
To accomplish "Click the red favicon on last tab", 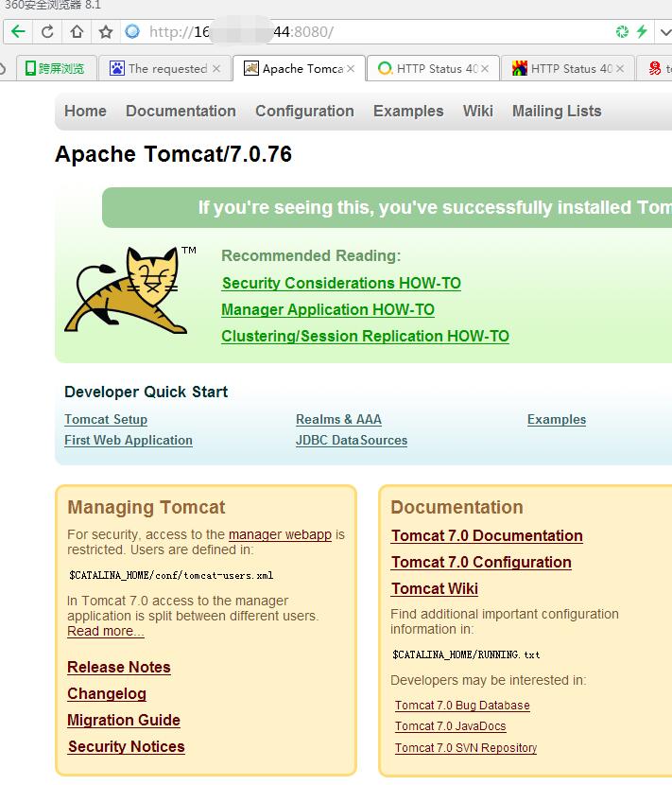I will [x=655, y=68].
